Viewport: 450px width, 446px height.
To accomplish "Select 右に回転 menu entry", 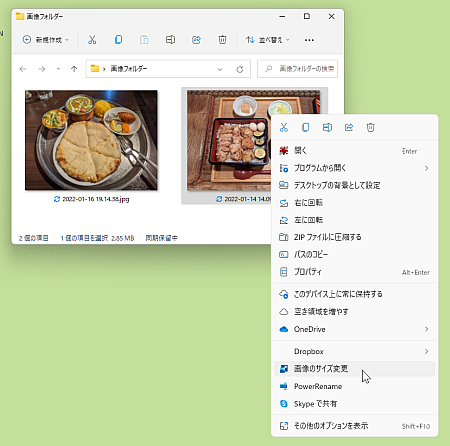I will tap(355, 203).
